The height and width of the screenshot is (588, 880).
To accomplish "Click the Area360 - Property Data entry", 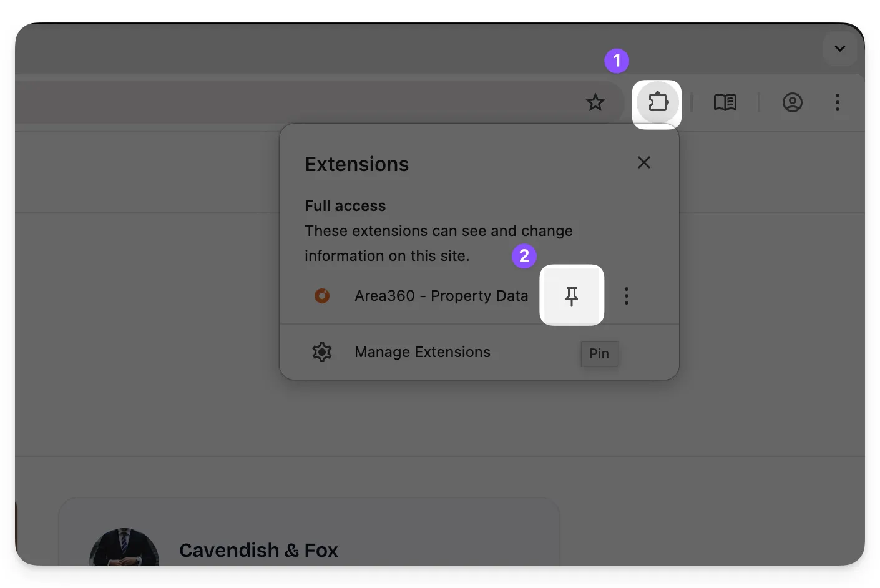I will pos(441,296).
